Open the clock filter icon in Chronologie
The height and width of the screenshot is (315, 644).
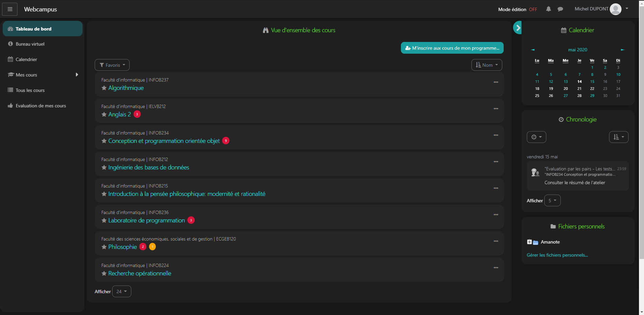pos(536,137)
